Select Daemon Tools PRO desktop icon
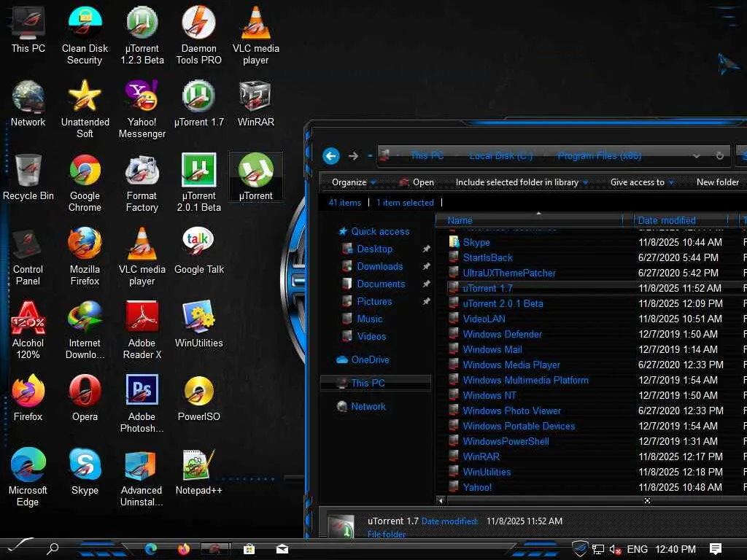The height and width of the screenshot is (560, 747). [x=198, y=35]
